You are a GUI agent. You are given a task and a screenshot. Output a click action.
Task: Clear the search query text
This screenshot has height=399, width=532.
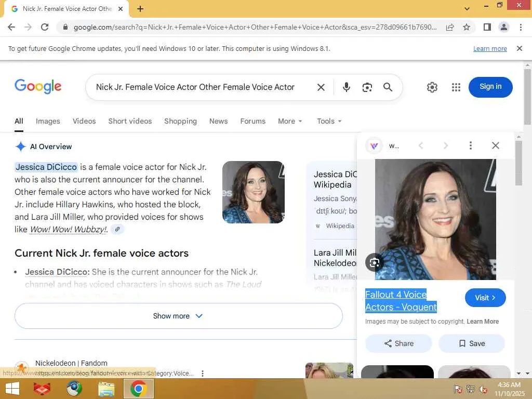(321, 87)
